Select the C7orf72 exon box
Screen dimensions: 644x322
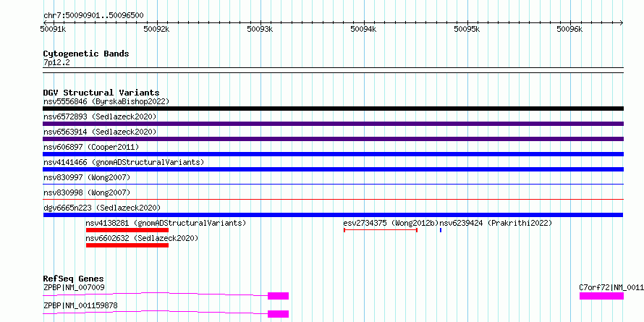602,296
